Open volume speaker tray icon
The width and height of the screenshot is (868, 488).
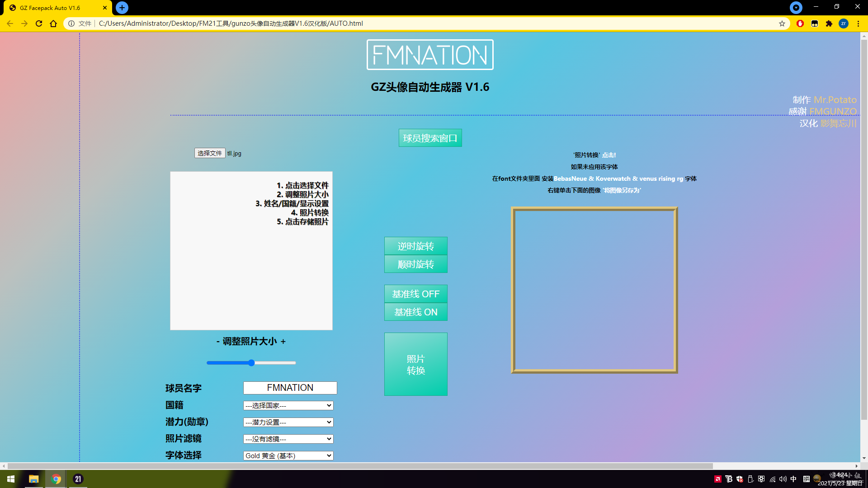click(783, 479)
